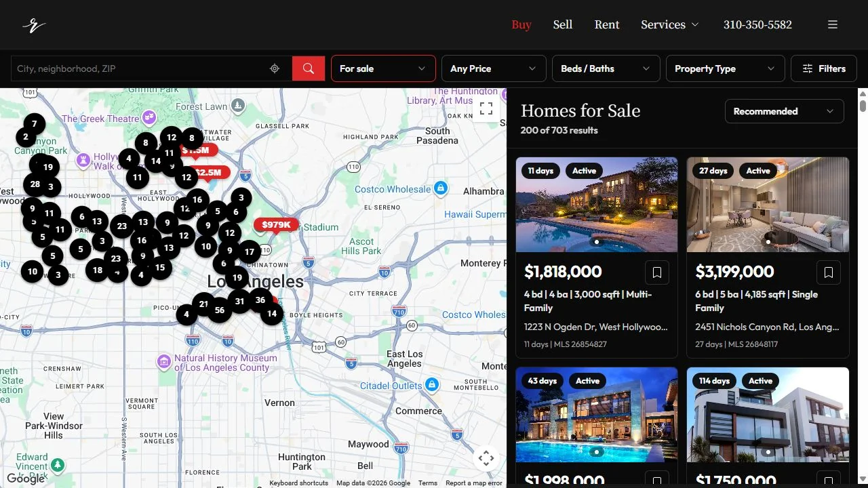Use the current location crosshair icon
Viewport: 868px width, 488px height.
[275, 68]
